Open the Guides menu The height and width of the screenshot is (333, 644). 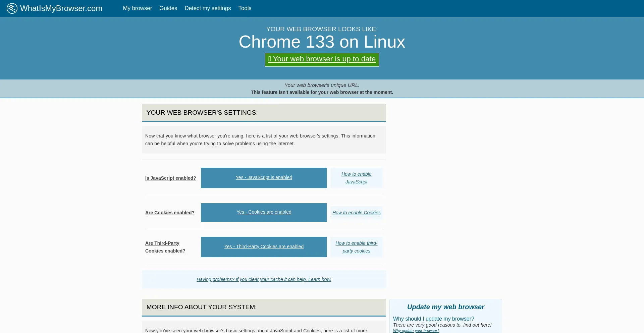coord(168,8)
